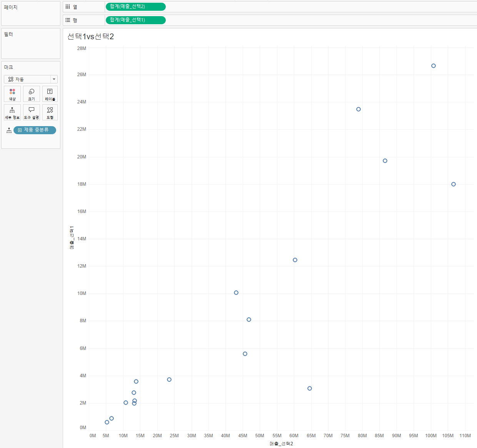Open the 색상 (Color) mark card

pyautogui.click(x=12, y=94)
